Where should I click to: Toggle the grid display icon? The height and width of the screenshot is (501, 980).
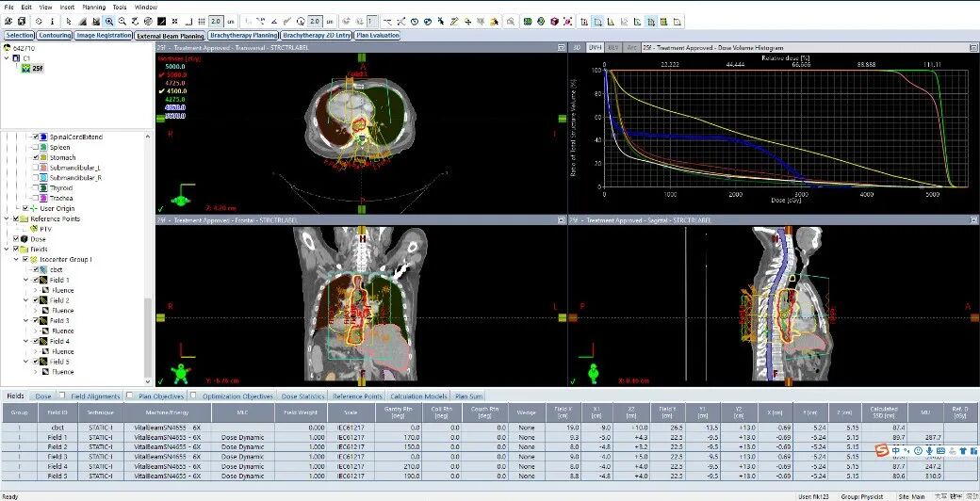click(202, 22)
